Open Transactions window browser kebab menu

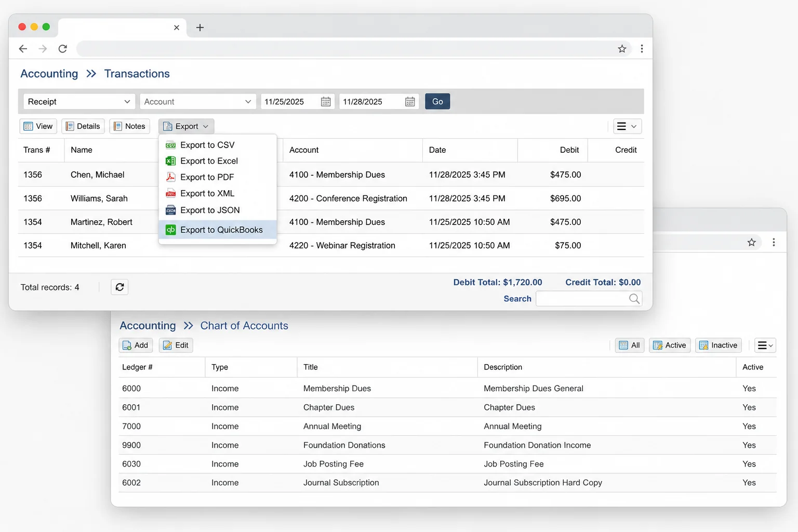(x=642, y=49)
